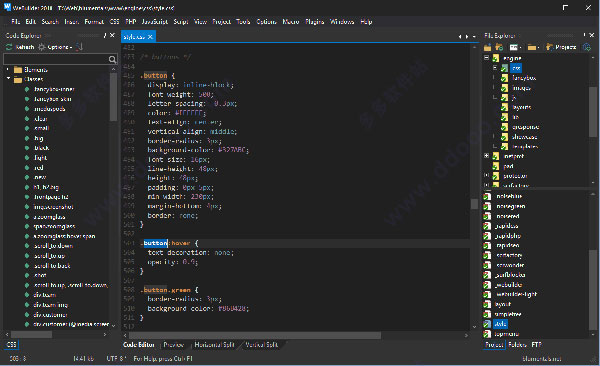Expand the protector folder in File Explorer

tap(486, 175)
